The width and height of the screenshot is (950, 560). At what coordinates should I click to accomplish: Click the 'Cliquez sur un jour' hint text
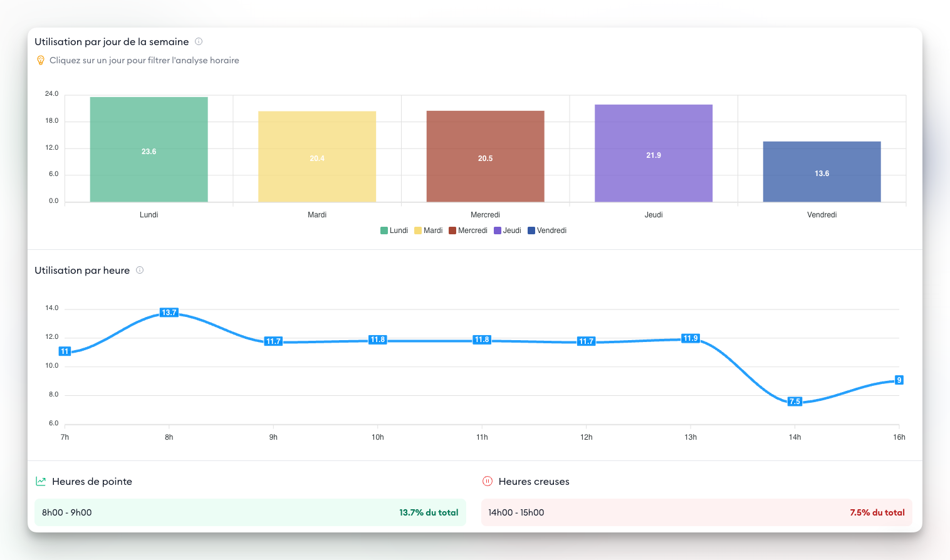(x=144, y=61)
